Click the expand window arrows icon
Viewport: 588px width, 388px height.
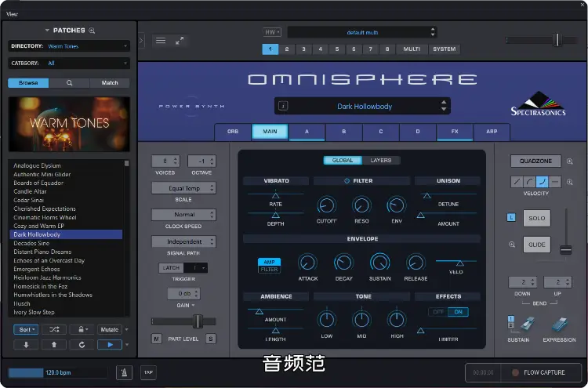(x=180, y=41)
